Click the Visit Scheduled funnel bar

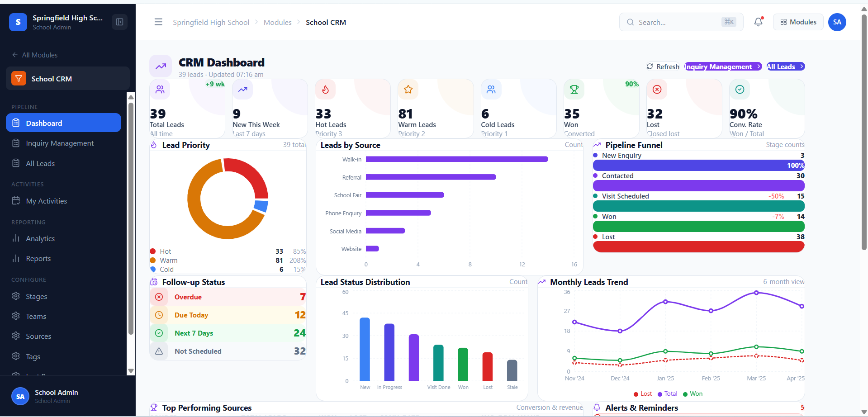[699, 206]
